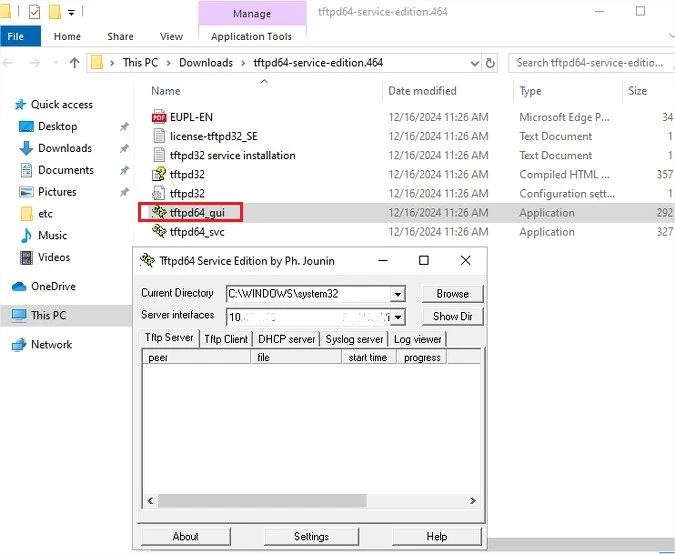The width and height of the screenshot is (675, 554).
Task: Select the tftpd64_gui application icon
Action: tap(159, 212)
